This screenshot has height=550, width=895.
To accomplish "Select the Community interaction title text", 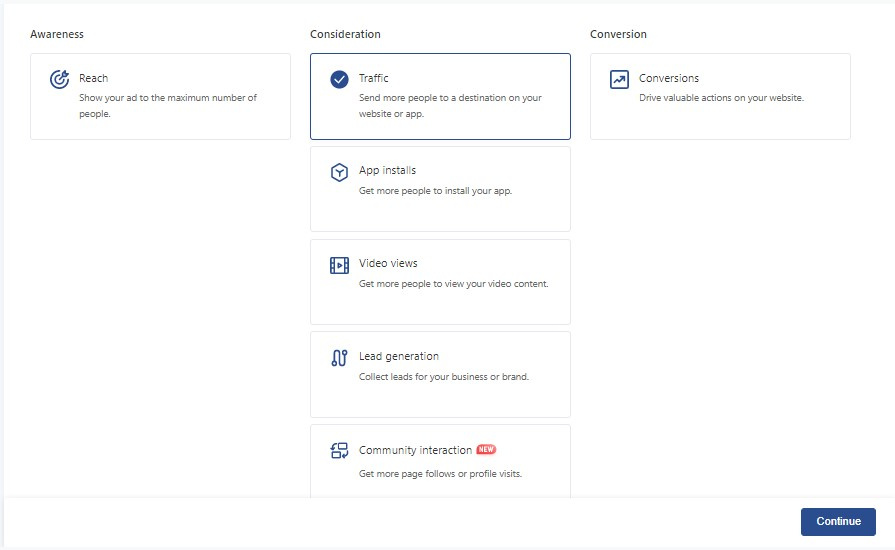I will [x=415, y=450].
